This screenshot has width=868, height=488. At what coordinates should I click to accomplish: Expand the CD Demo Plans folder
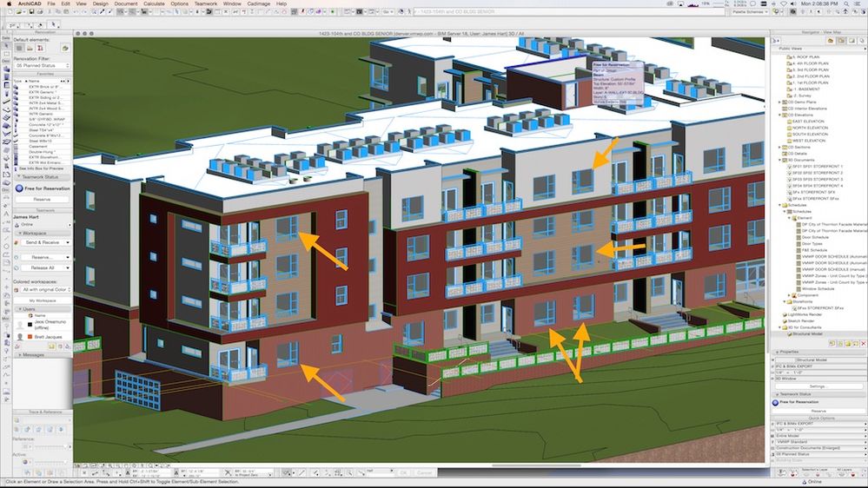[780, 102]
